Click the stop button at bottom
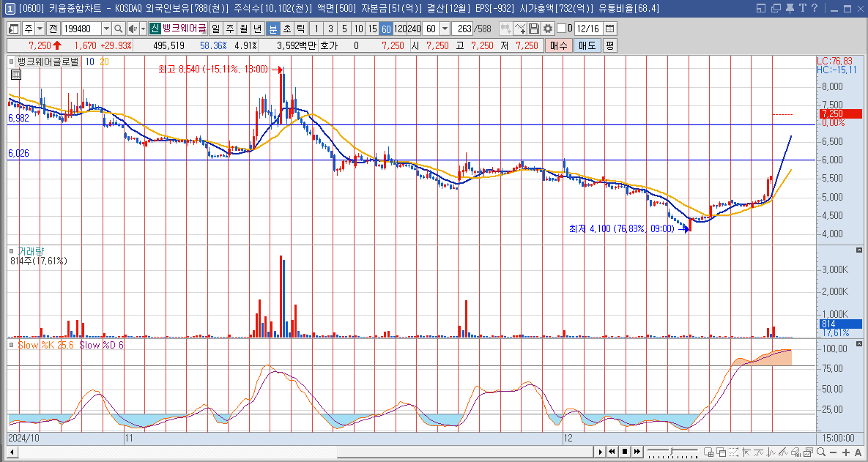Screen dimensions: 868x462 (624, 452)
